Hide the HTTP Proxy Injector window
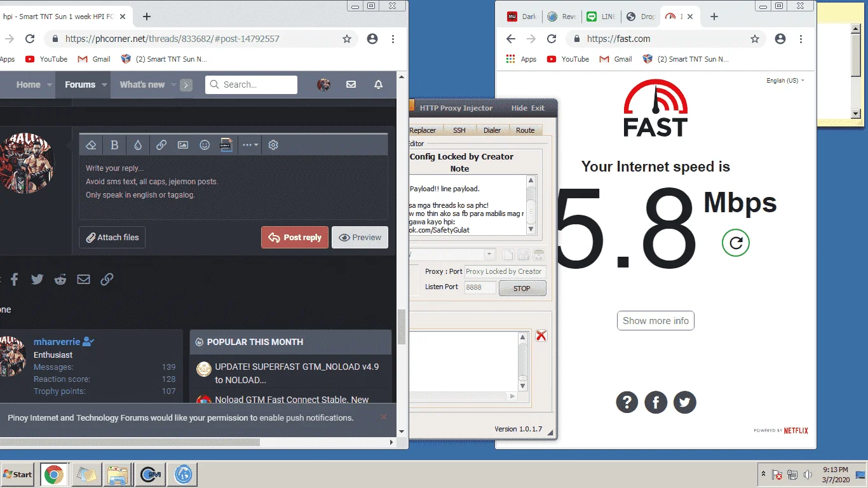Viewport: 868px width, 488px height. click(519, 108)
